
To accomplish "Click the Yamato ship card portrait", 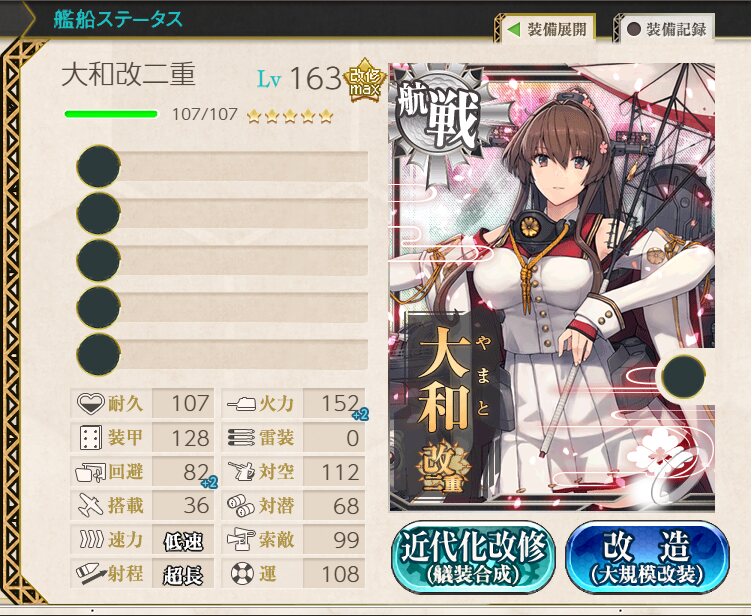I will pyautogui.click(x=552, y=287).
